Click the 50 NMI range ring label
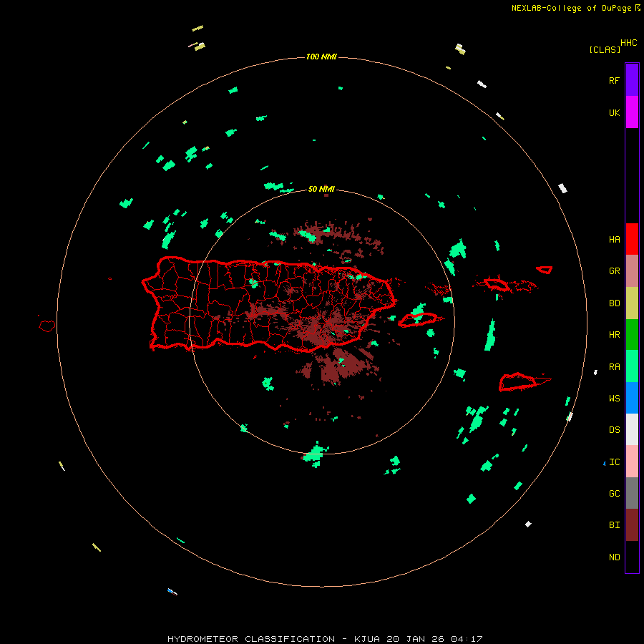 click(321, 189)
